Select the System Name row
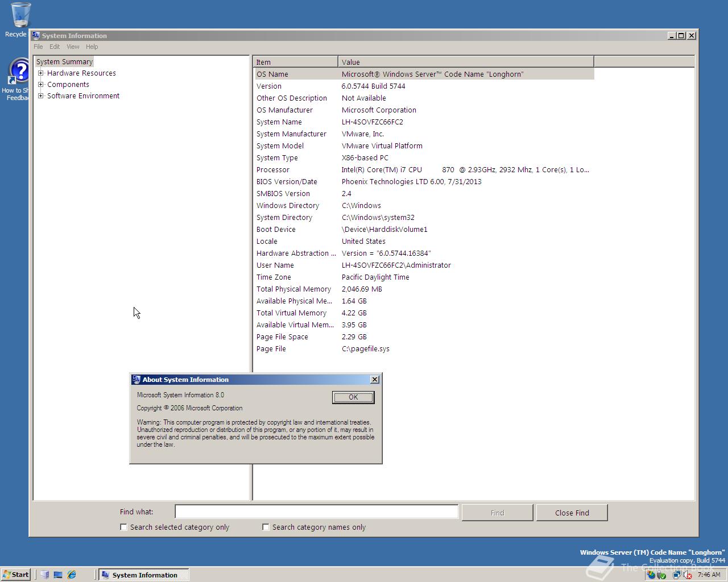The height and width of the screenshot is (582, 728). click(424, 122)
